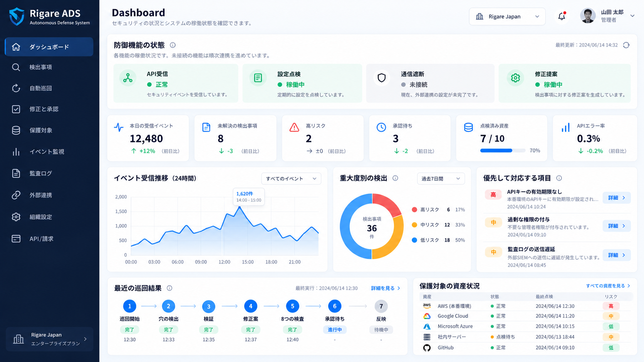
Task: Click the donut chart center 検出事項 36
Action: [x=372, y=227]
